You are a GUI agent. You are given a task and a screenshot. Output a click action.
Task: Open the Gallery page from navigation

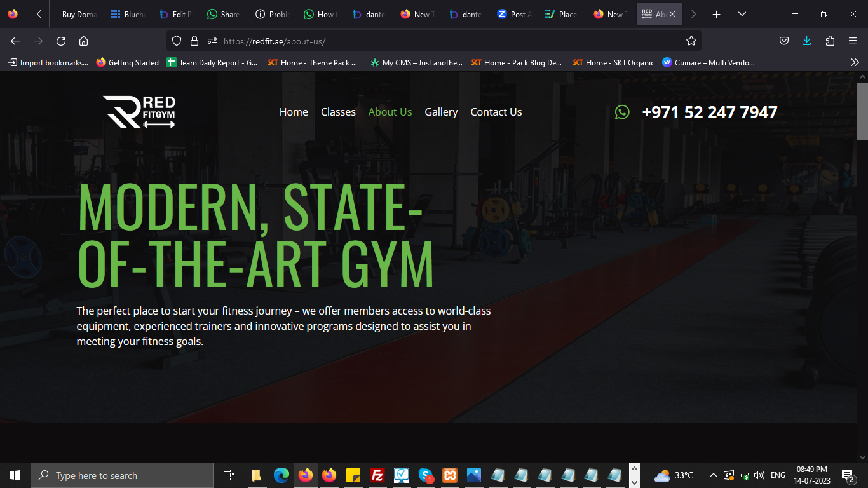[x=441, y=112]
